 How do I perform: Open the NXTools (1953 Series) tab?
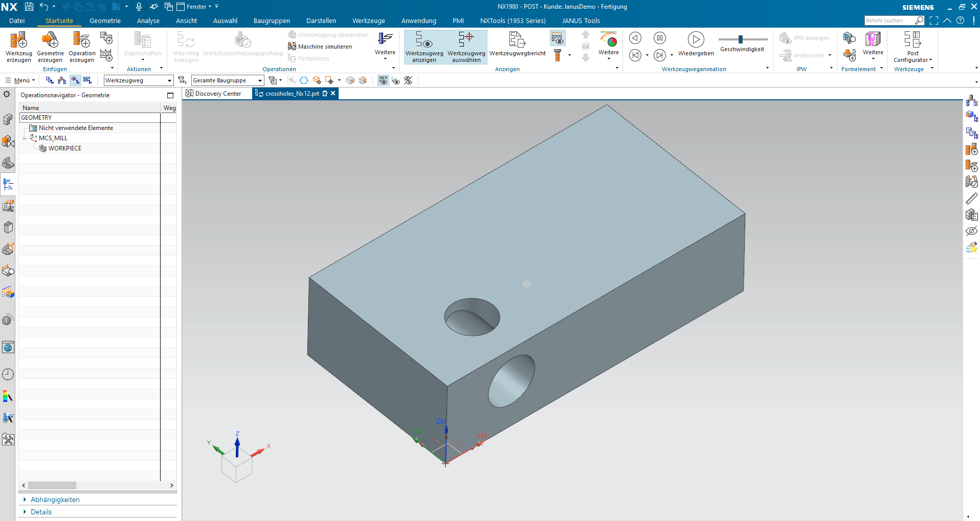click(513, 21)
